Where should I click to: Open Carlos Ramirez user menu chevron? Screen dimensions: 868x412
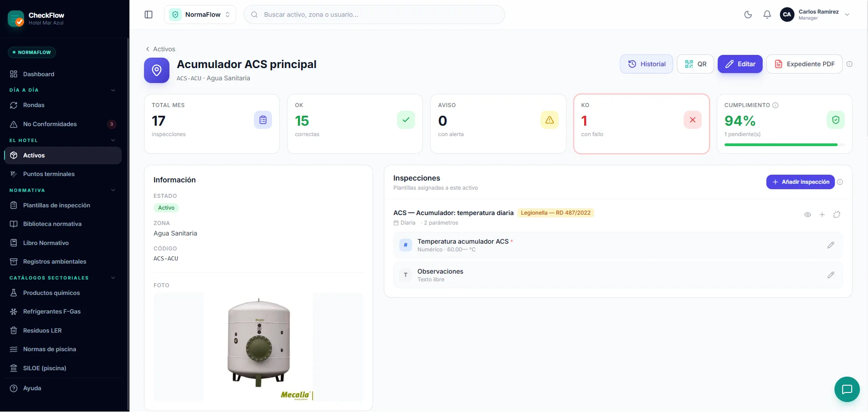(847, 15)
